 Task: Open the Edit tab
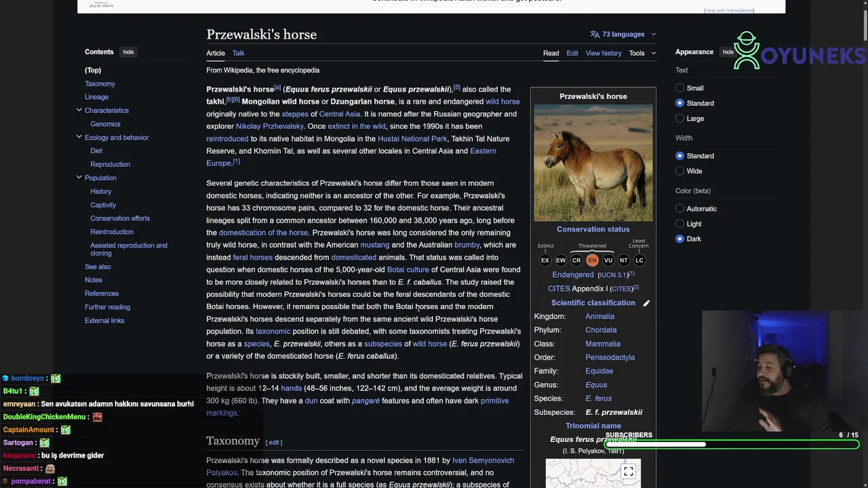pyautogui.click(x=572, y=53)
